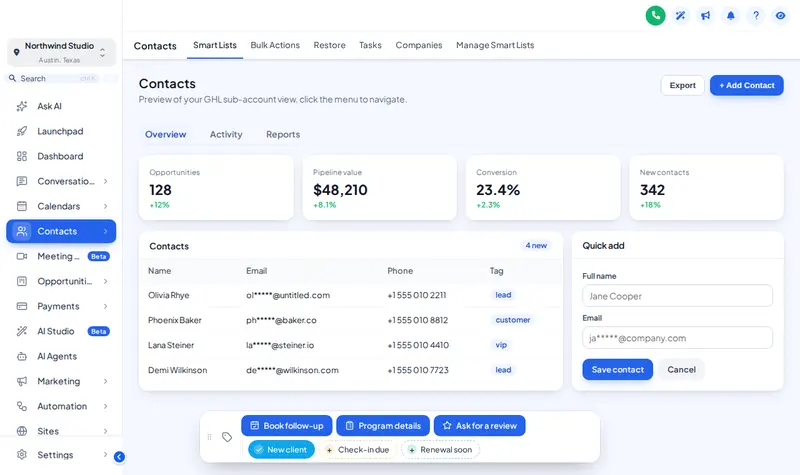Viewport: 800px width, 475px height.
Task: Click the location pin icon beside Northwind Studio
Action: coord(16,52)
